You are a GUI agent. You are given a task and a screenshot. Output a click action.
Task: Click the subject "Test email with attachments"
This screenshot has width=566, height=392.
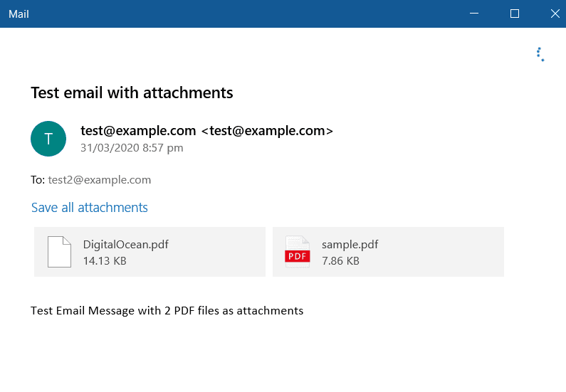[132, 92]
